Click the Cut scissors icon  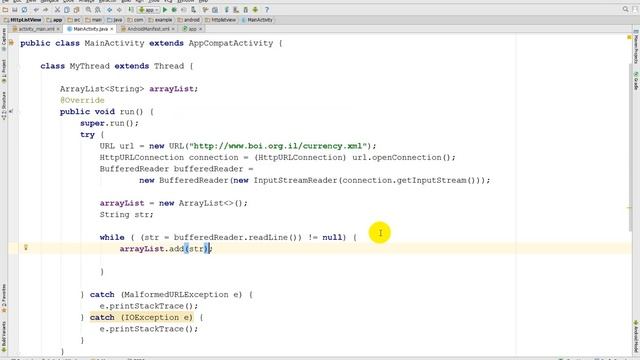pyautogui.click(x=58, y=10)
